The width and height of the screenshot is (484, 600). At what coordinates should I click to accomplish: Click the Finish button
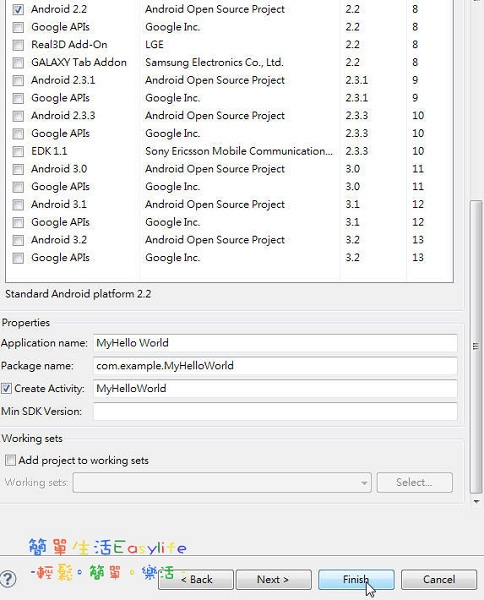[356, 579]
